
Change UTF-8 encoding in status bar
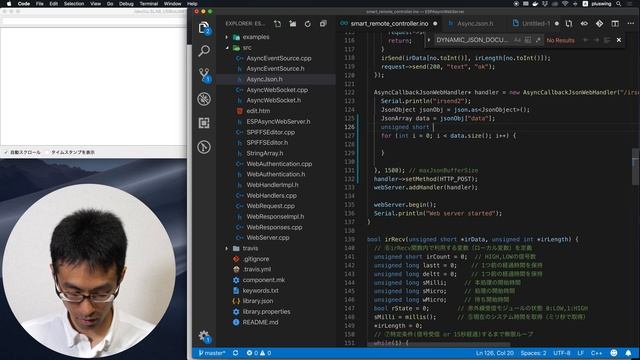click(562, 353)
